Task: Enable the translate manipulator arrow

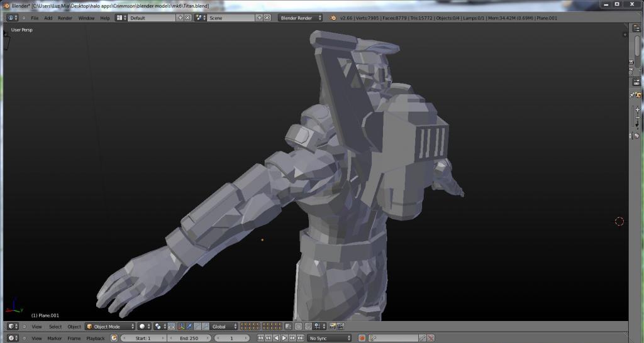Action: tap(189, 327)
